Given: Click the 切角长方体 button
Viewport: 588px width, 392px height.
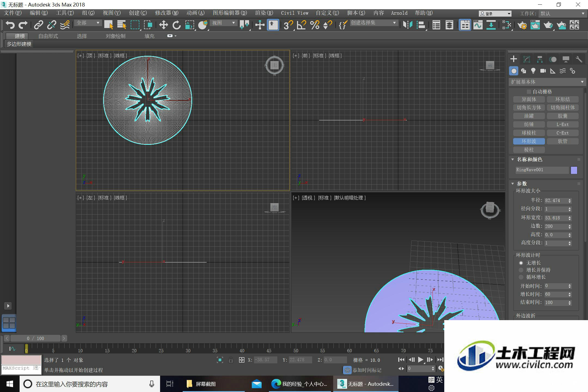Looking at the screenshot, I should coord(529,108).
